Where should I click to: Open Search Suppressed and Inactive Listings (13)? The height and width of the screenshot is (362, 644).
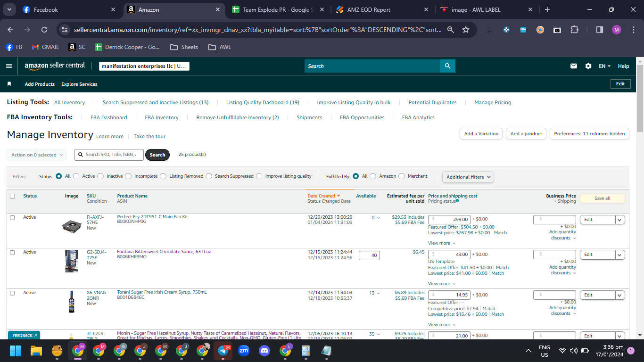click(x=156, y=102)
